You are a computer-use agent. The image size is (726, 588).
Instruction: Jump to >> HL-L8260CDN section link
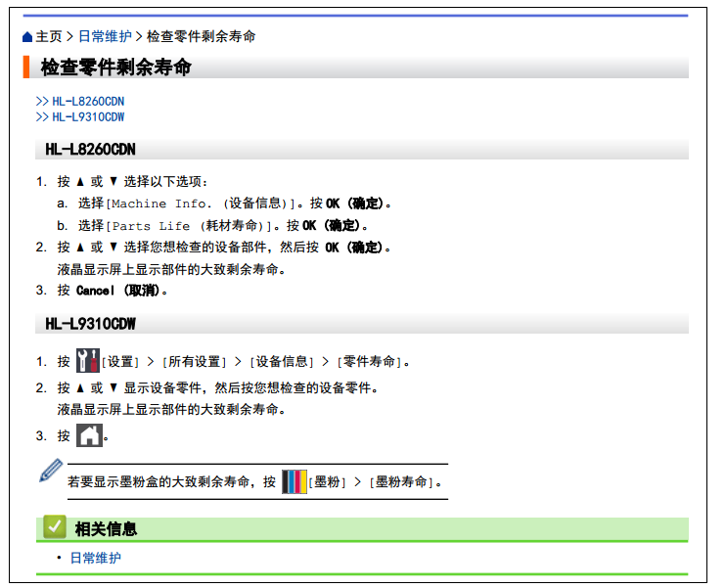80,102
